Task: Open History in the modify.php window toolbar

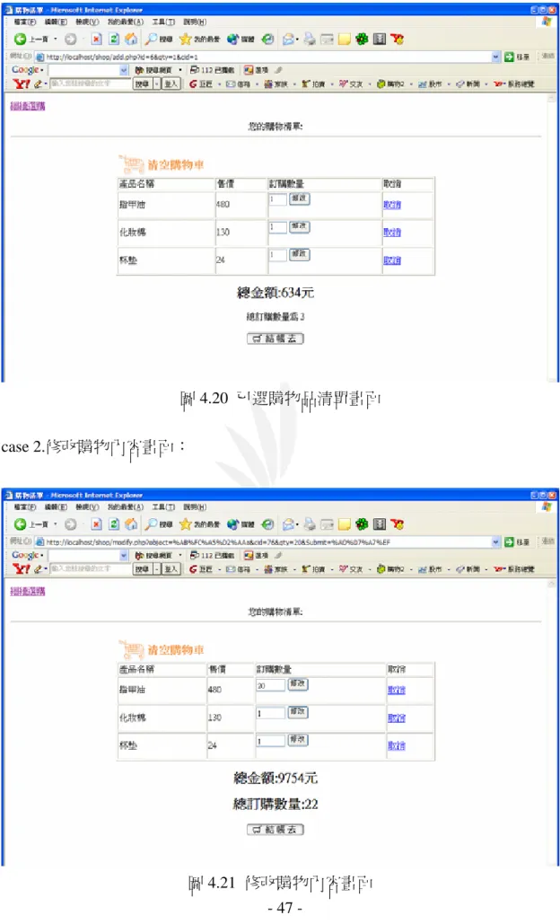Action: (268, 524)
